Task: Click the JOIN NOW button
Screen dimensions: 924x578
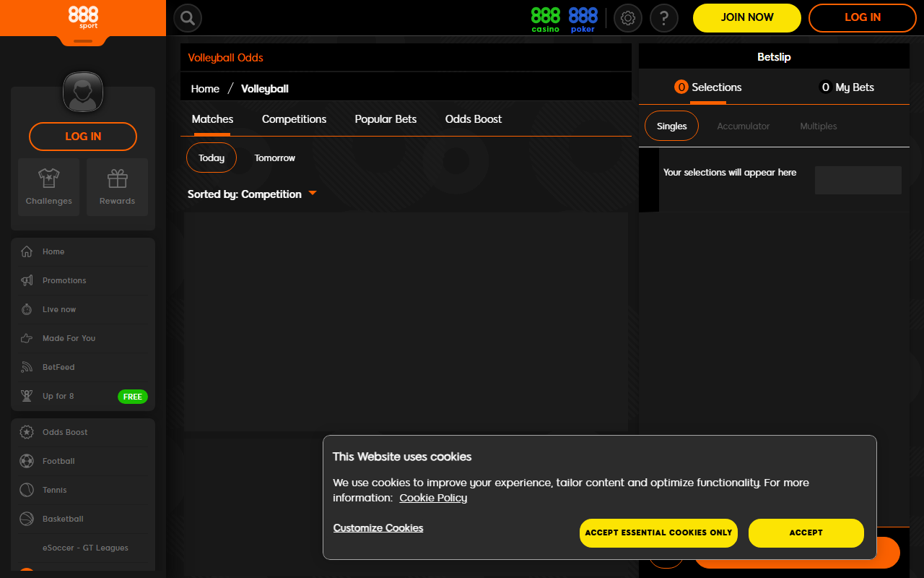Action: click(x=747, y=18)
